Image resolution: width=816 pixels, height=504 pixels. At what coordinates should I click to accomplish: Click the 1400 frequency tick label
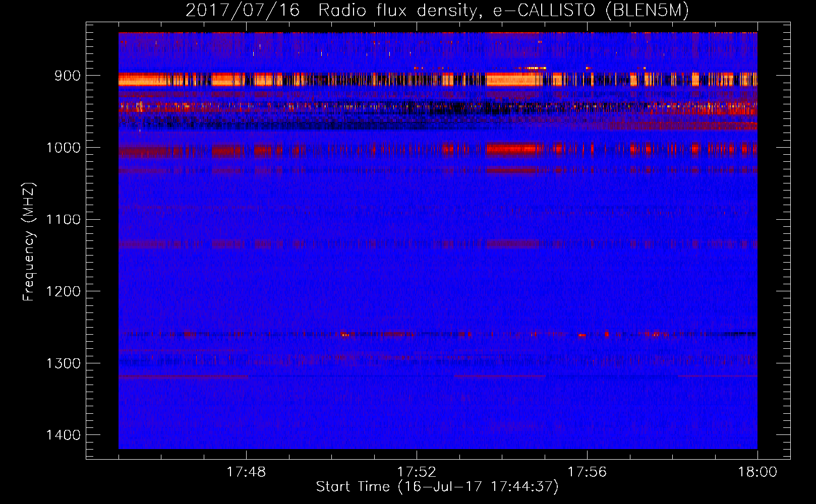click(x=63, y=435)
